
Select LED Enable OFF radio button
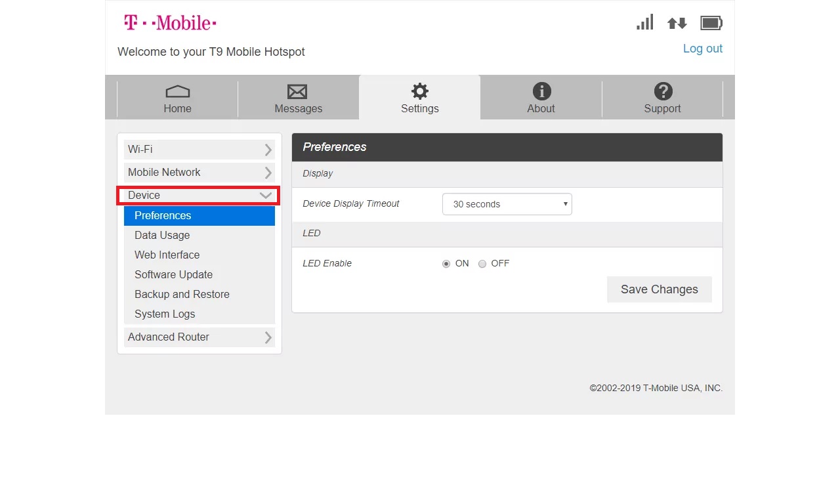pyautogui.click(x=482, y=264)
